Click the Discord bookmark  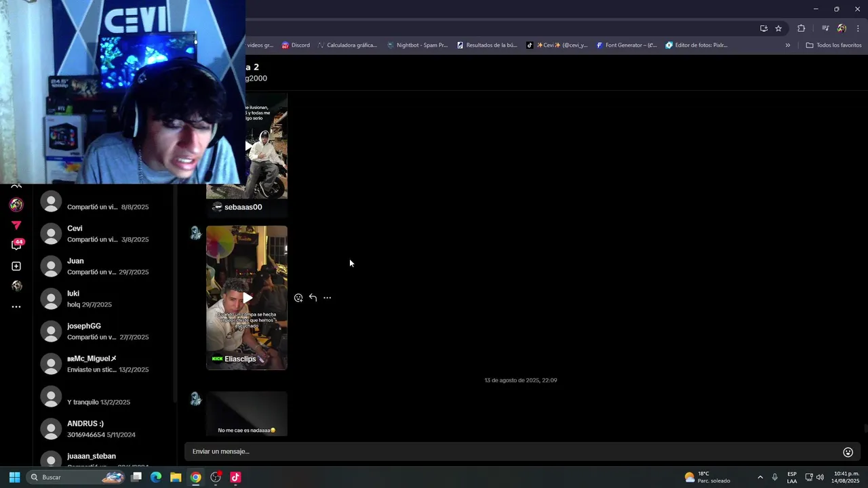(x=296, y=45)
